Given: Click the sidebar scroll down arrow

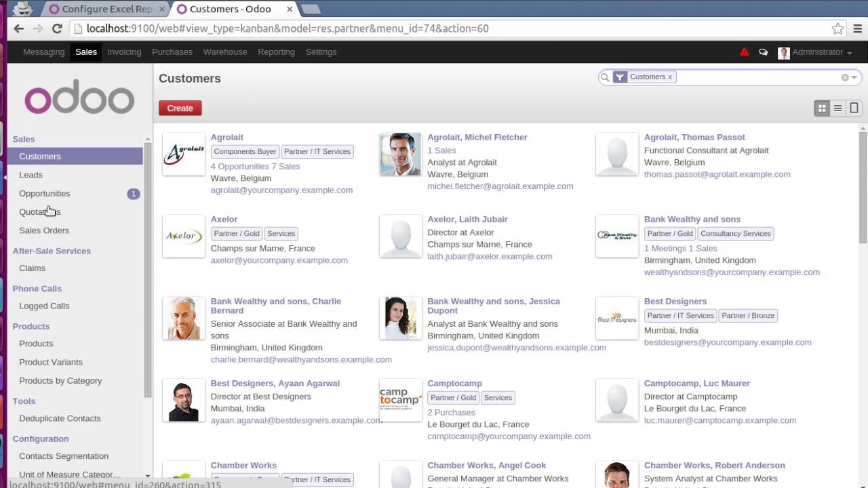Looking at the screenshot, I should click(148, 476).
